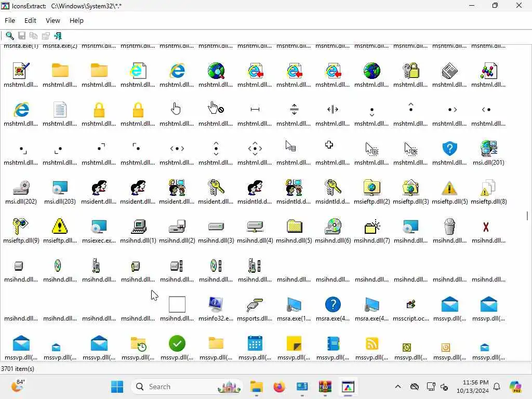This screenshot has width=532, height=399.
Task: Select the msihnd.dll red X icon
Action: click(486, 227)
